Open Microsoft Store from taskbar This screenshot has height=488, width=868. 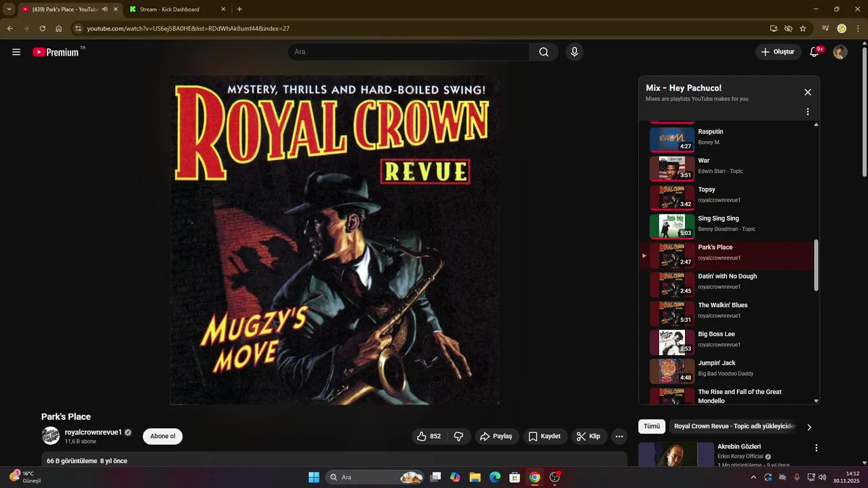(515, 477)
